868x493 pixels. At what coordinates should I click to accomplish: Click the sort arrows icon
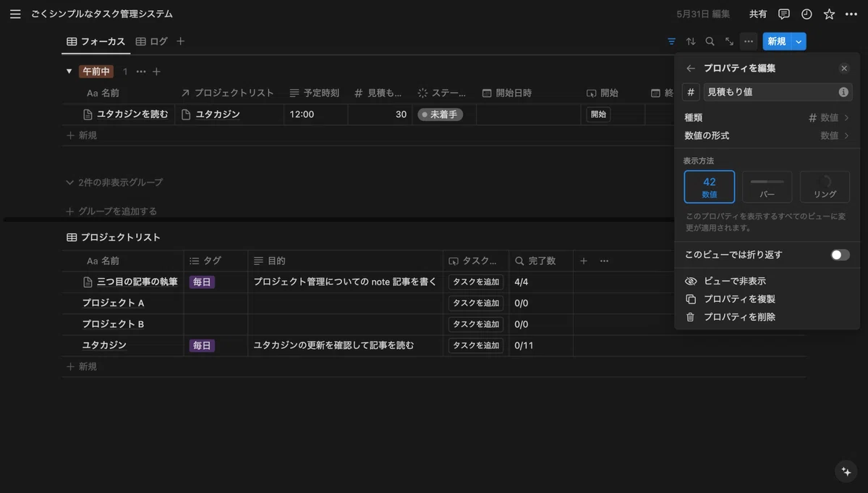[691, 41]
